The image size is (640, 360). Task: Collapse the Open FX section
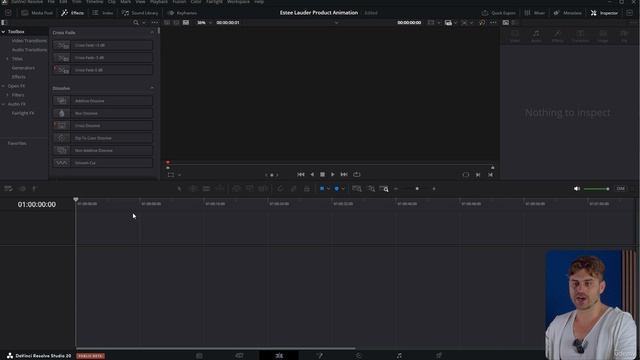(x=3, y=86)
